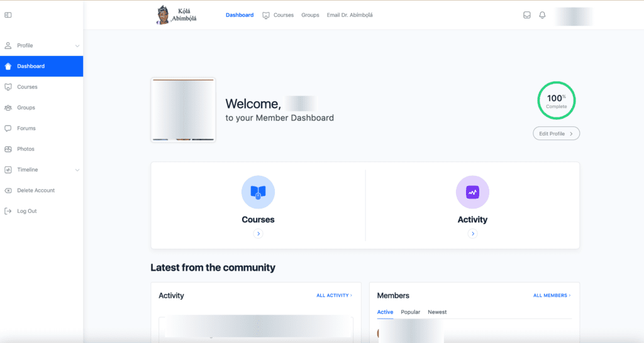Click the arrow under Activity card
Image resolution: width=644 pixels, height=343 pixels.
pyautogui.click(x=472, y=234)
